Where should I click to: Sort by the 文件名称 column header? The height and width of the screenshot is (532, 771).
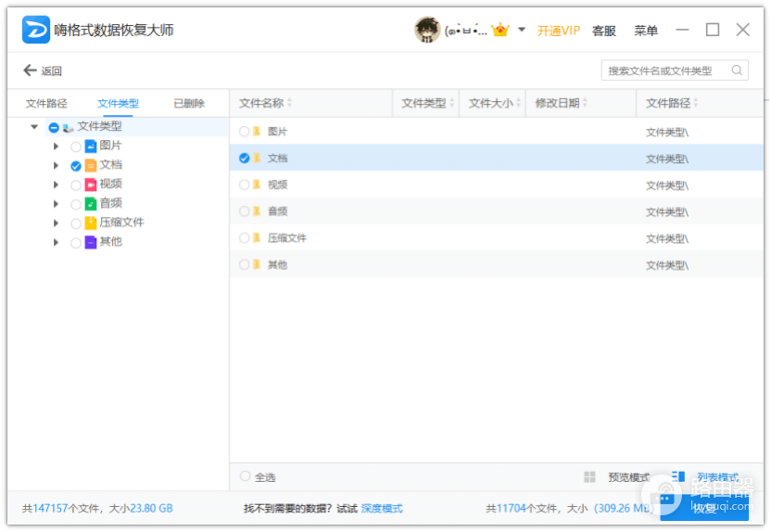click(x=310, y=103)
